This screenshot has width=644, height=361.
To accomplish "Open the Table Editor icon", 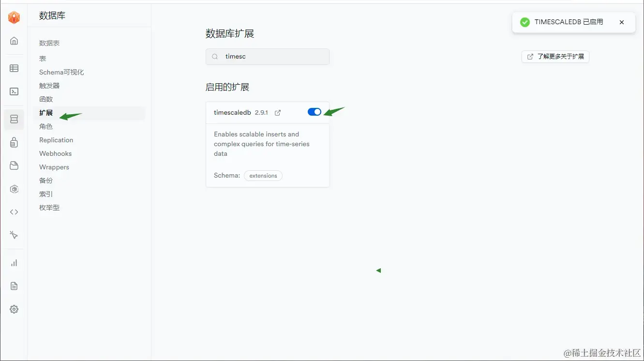I will pos(14,68).
